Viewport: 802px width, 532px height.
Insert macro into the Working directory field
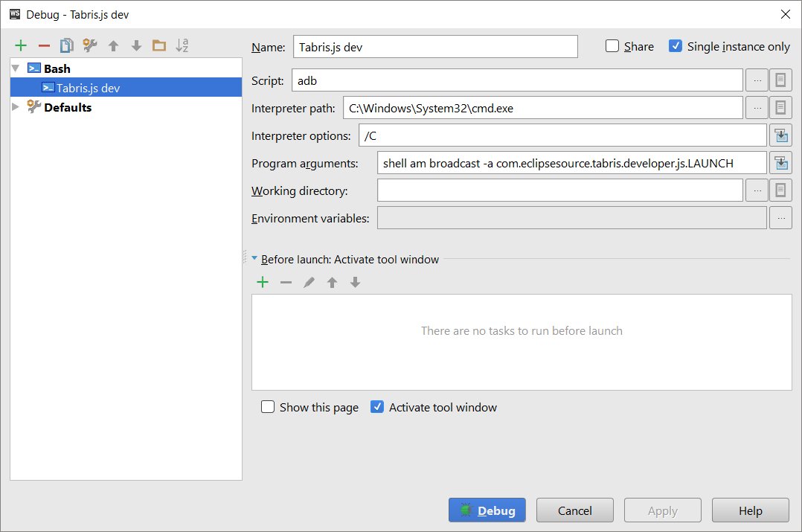780,190
